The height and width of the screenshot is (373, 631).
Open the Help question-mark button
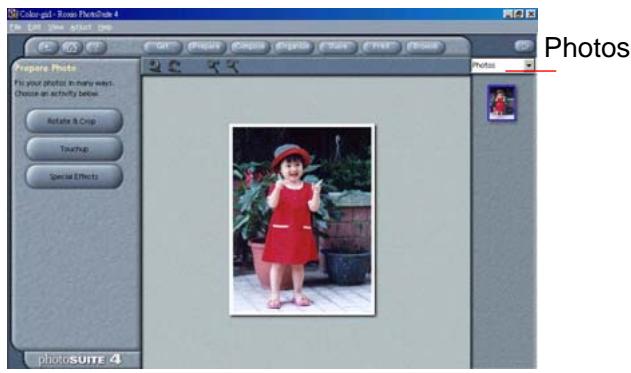click(95, 47)
